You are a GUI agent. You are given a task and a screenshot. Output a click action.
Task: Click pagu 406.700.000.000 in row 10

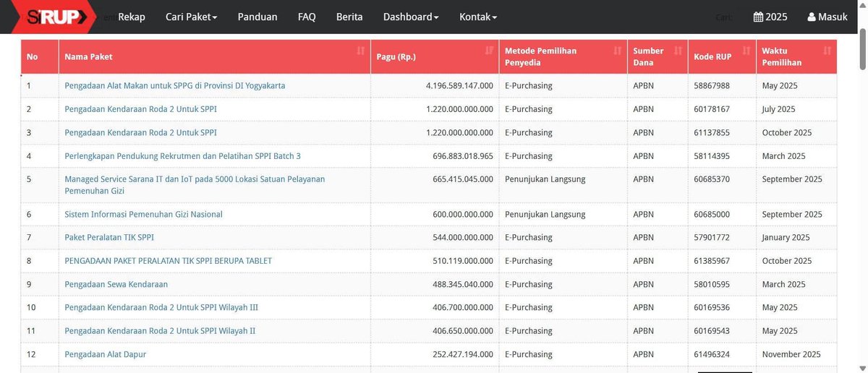tap(463, 307)
